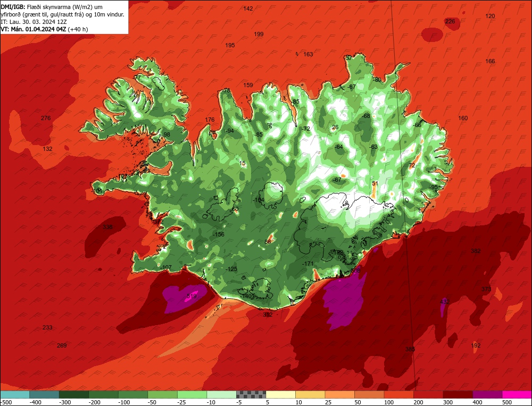The height and width of the screenshot is (406, 532).
Task: Click the light teal legend swatch at -500
Action: click(x=15, y=394)
